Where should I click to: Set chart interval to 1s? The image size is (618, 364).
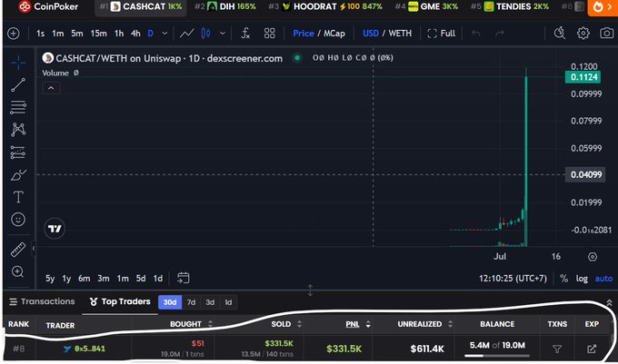tap(40, 34)
